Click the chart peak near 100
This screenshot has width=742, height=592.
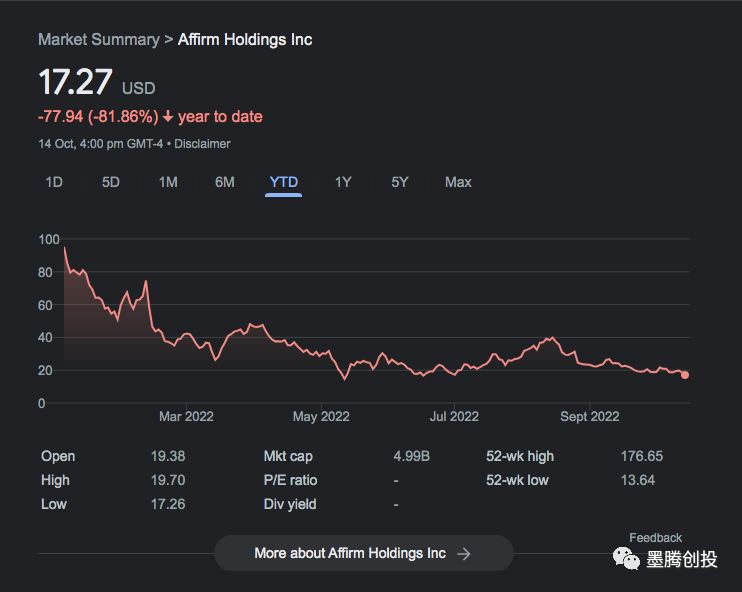click(65, 247)
